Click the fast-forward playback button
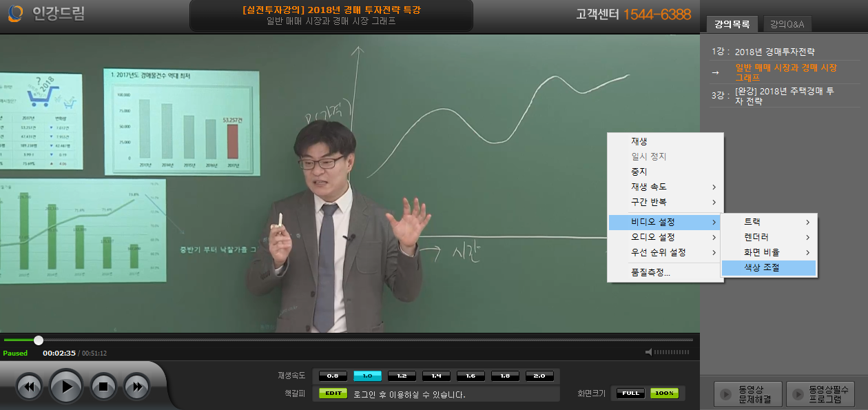This screenshot has height=410, width=868. pos(137,387)
